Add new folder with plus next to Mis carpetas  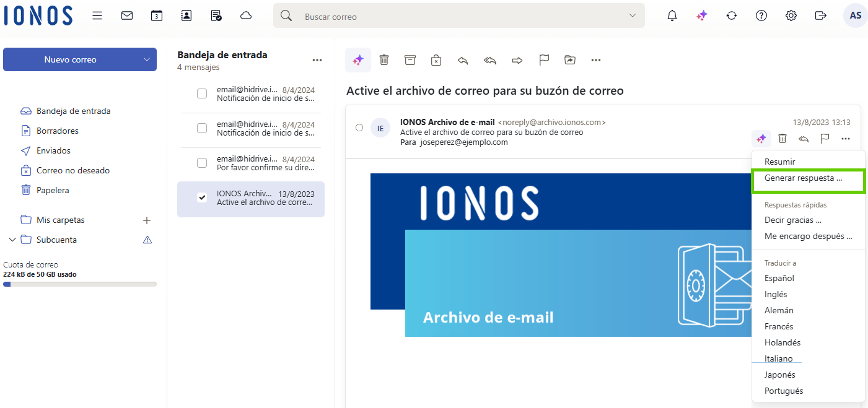[x=147, y=220]
